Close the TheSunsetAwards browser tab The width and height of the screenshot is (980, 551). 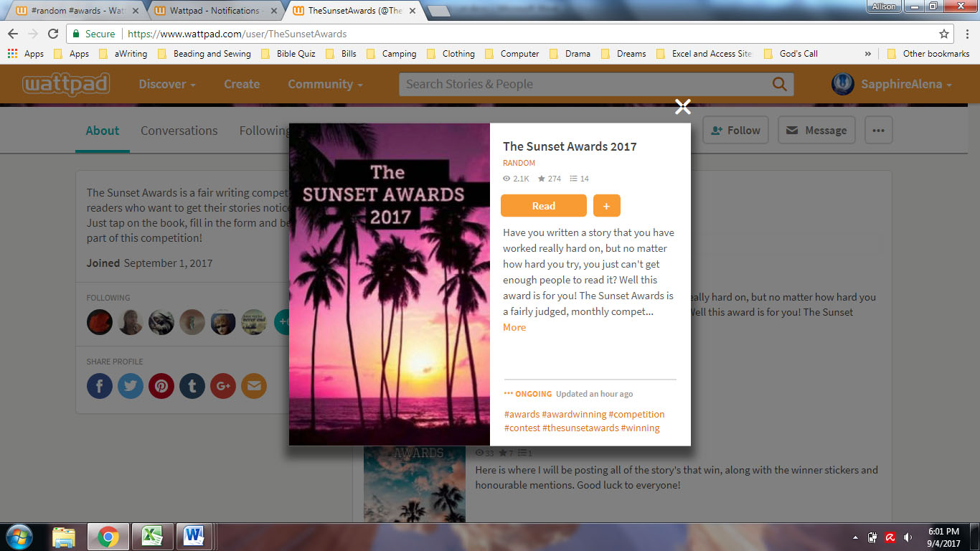pos(413,11)
